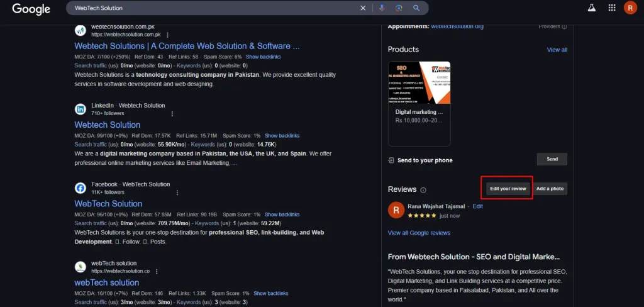Open the Digital marketing product image
This screenshot has width=644, height=307.
click(x=419, y=82)
